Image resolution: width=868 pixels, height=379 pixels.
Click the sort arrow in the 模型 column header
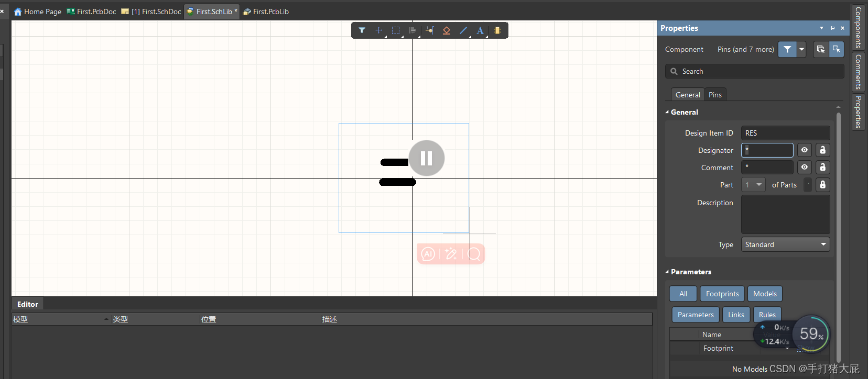click(x=106, y=319)
